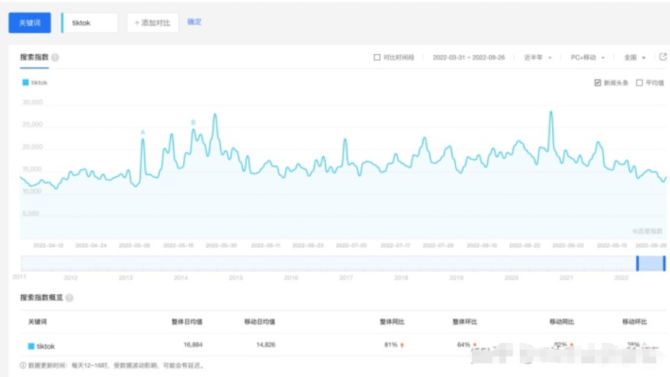Toggle the tiktok legend color square
Image resolution: width=670 pixels, height=377 pixels.
[x=26, y=82]
